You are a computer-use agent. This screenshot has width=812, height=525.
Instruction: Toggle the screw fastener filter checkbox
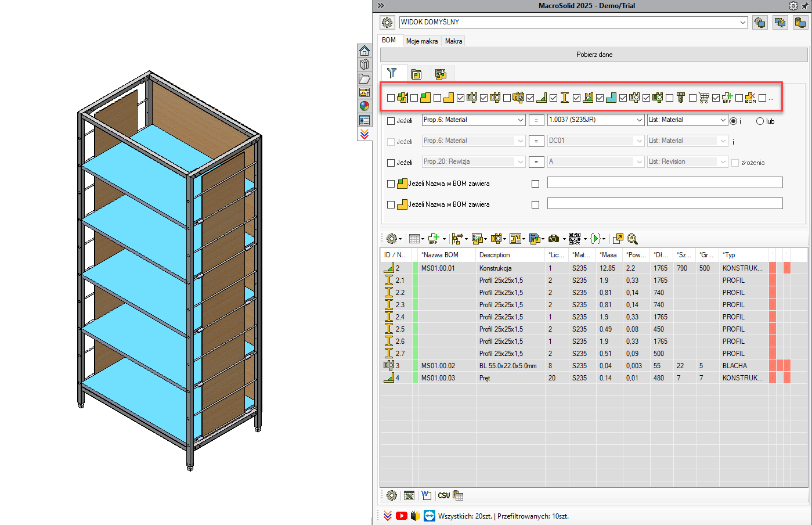click(669, 98)
